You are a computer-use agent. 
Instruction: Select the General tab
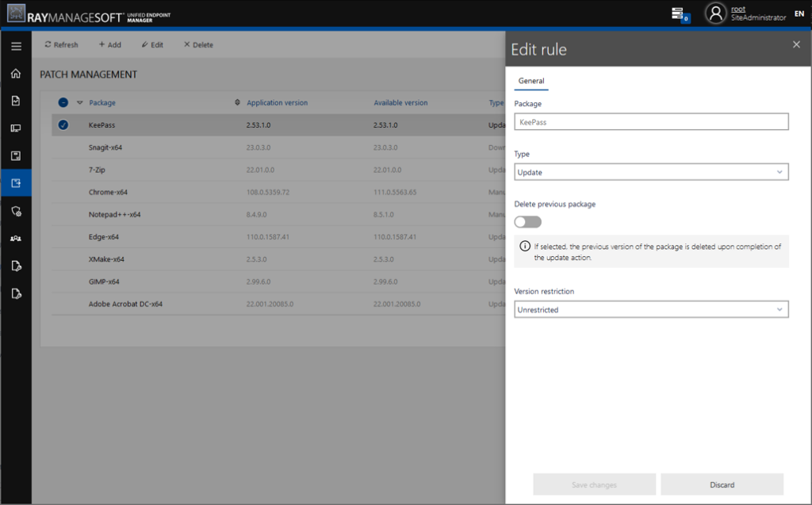click(x=531, y=81)
